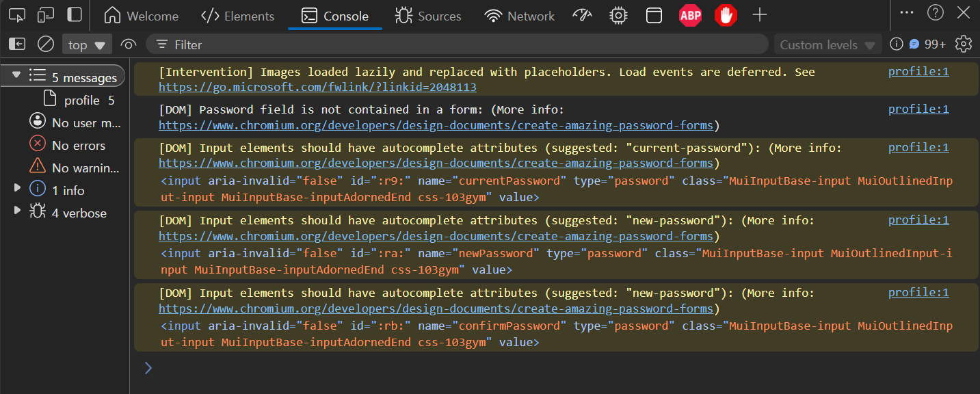Open Custom levels dropdown
980x394 pixels.
tap(827, 45)
